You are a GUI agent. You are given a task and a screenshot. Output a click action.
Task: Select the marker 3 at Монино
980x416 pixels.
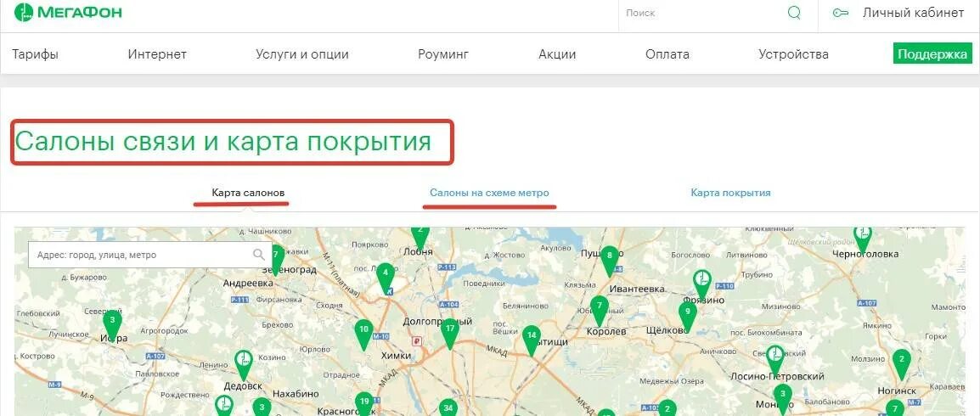[x=782, y=400]
